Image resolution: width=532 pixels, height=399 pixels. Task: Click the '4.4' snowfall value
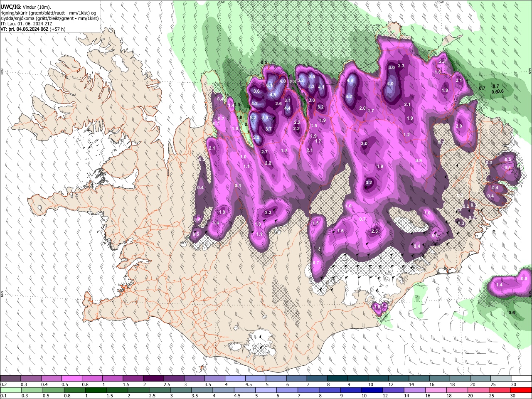pos(287,108)
